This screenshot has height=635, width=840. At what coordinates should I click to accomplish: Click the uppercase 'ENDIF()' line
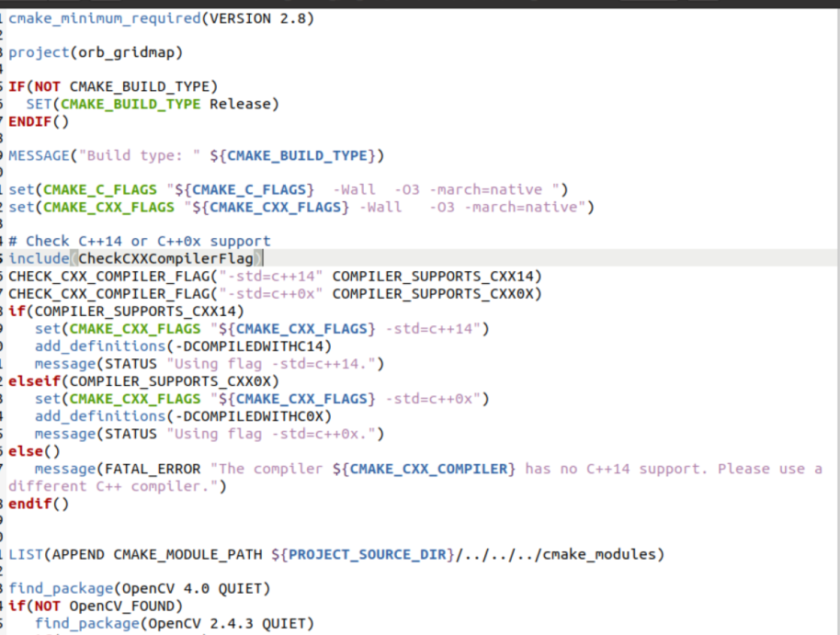point(39,121)
